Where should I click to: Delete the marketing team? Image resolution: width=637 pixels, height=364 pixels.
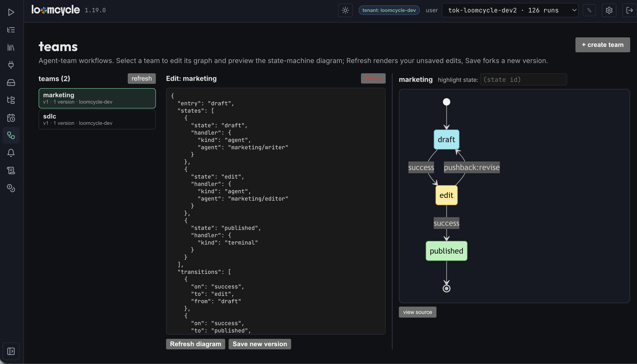pyautogui.click(x=373, y=78)
